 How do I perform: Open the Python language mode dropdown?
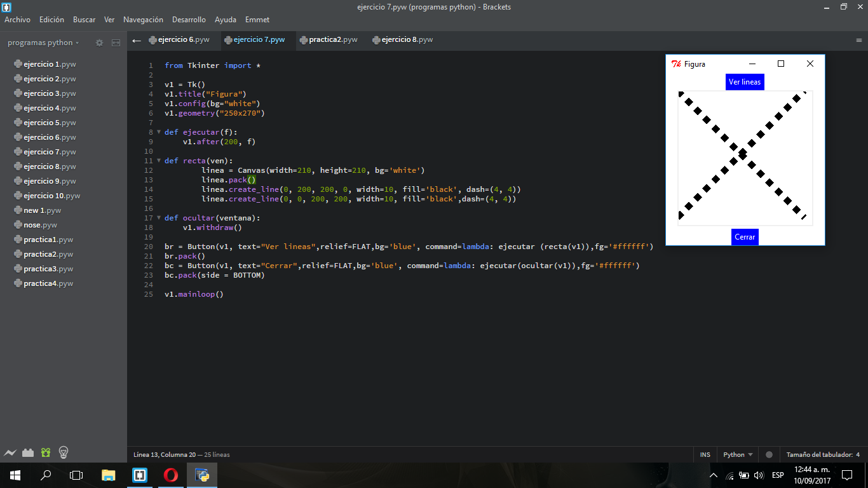tap(736, 454)
